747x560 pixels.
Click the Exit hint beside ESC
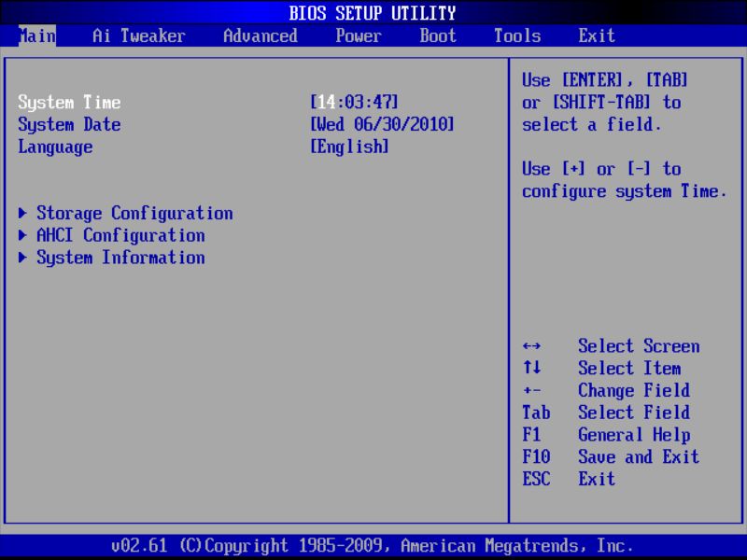pos(597,479)
